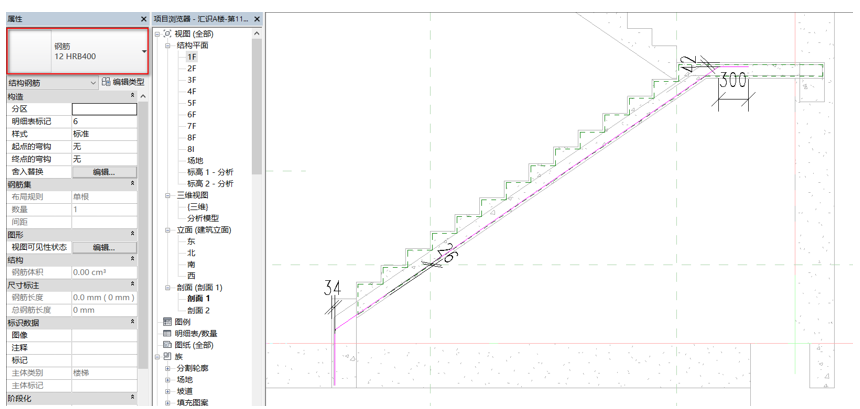This screenshot has width=860, height=409.
Task: Click the 视图 (全部) views root icon
Action: click(x=167, y=34)
